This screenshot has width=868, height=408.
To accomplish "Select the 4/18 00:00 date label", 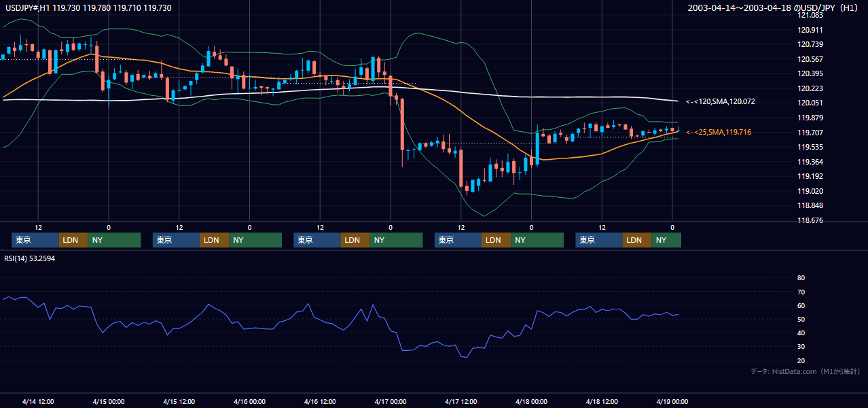I will (531, 401).
